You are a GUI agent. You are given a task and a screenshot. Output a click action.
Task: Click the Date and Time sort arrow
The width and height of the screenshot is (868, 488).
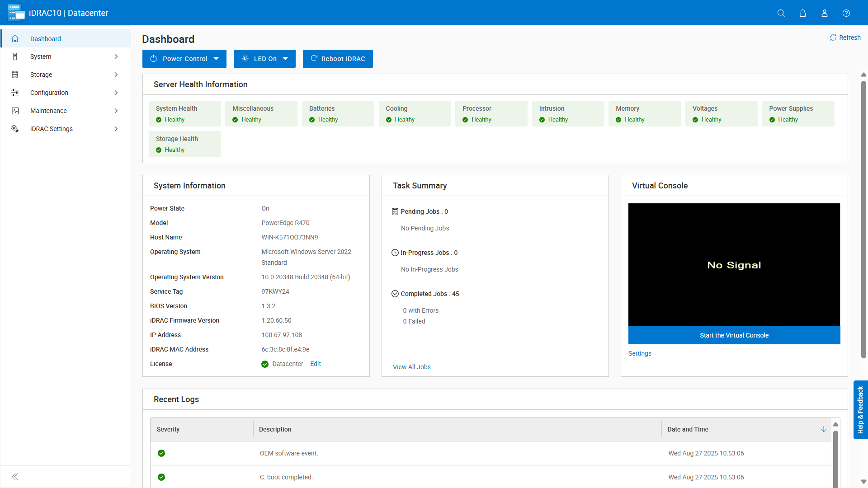click(x=823, y=429)
